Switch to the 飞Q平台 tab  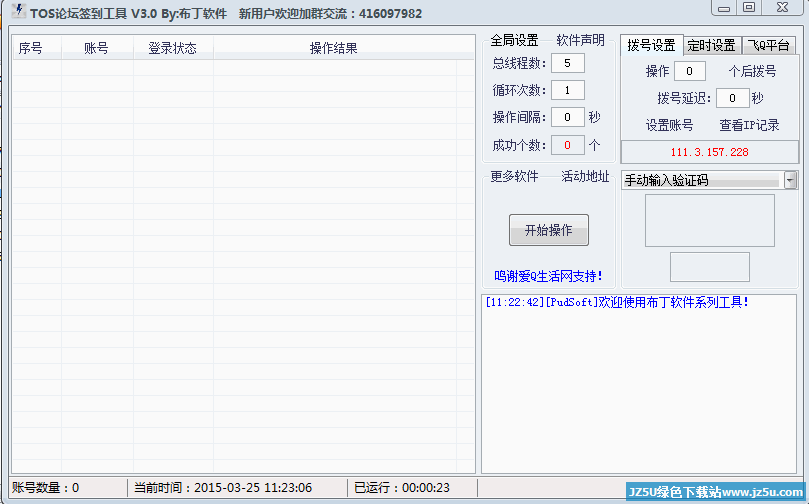click(x=769, y=45)
